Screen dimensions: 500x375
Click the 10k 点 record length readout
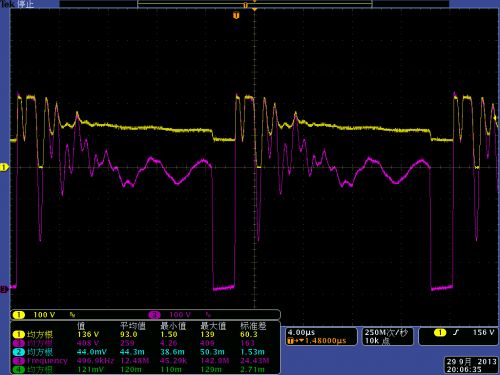[377, 341]
